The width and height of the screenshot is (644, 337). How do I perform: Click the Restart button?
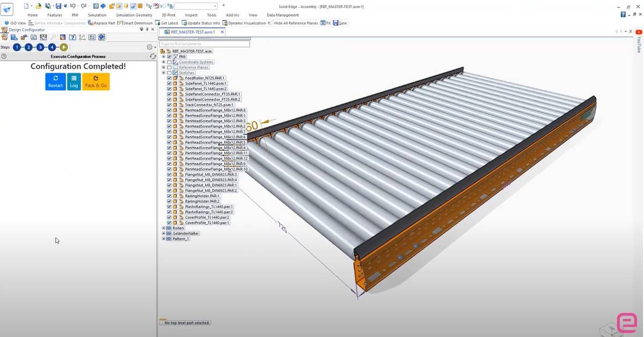tap(55, 81)
